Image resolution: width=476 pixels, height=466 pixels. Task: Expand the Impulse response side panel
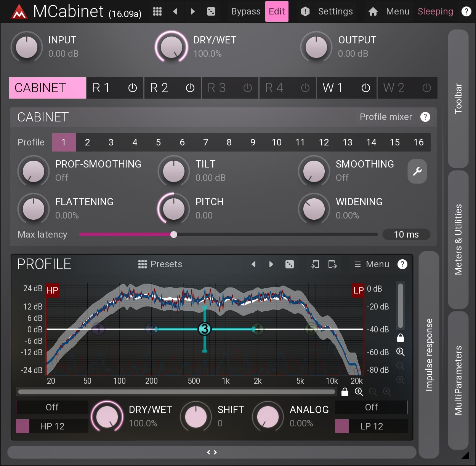coord(429,355)
